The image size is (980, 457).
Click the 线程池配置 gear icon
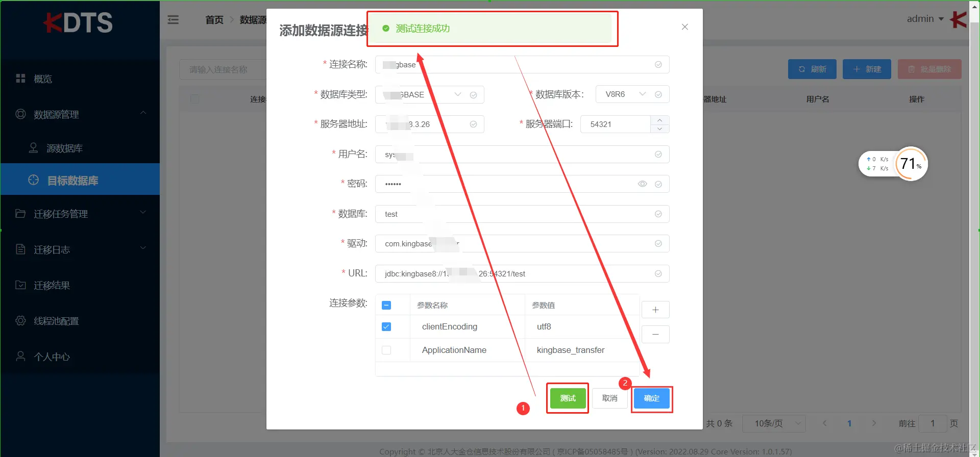coord(20,320)
